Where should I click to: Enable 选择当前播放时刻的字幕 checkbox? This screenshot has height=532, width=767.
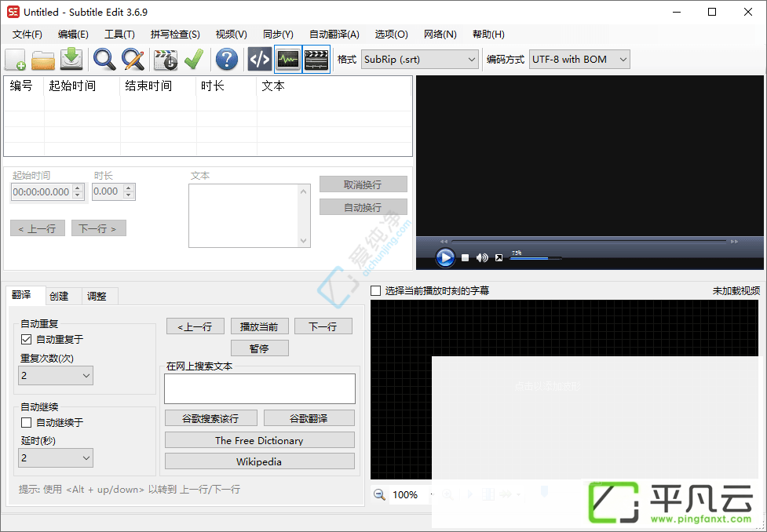click(x=376, y=291)
